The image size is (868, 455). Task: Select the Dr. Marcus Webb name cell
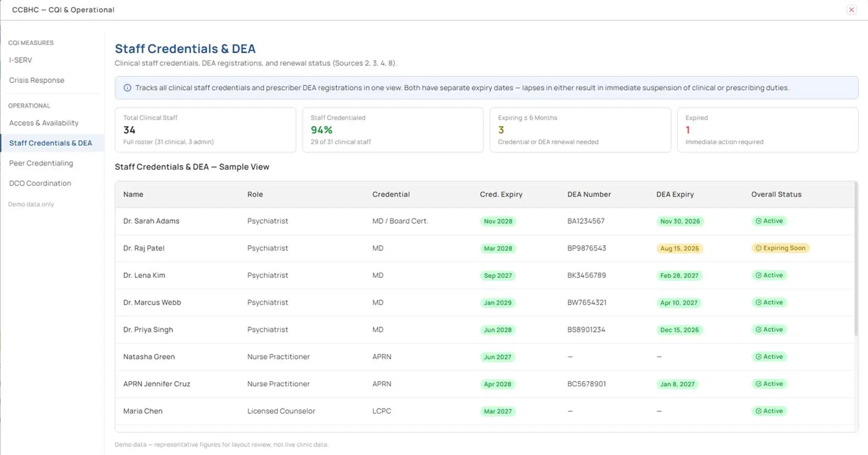click(x=152, y=302)
